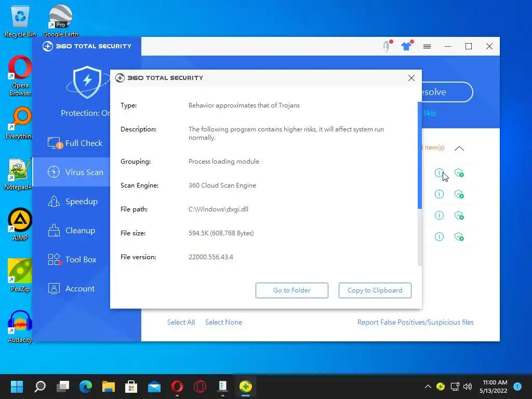Select the Audacity desktop shortcut

coord(20,326)
